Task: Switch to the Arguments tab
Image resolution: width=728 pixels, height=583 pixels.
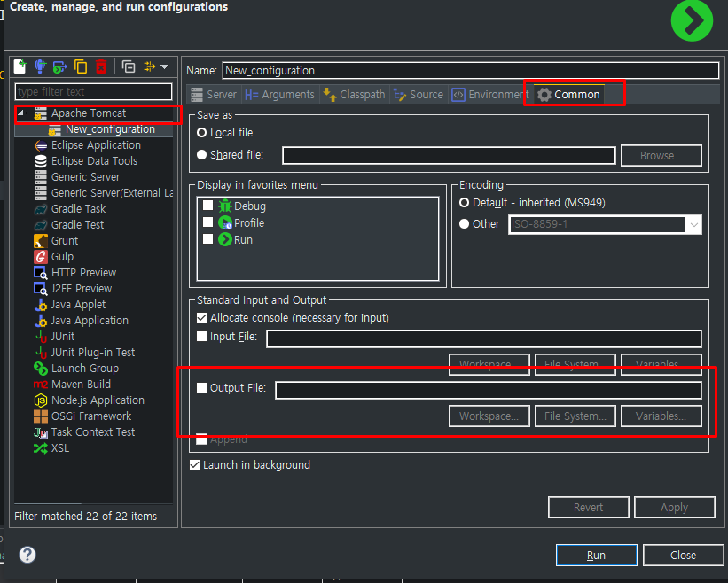Action: 280,95
